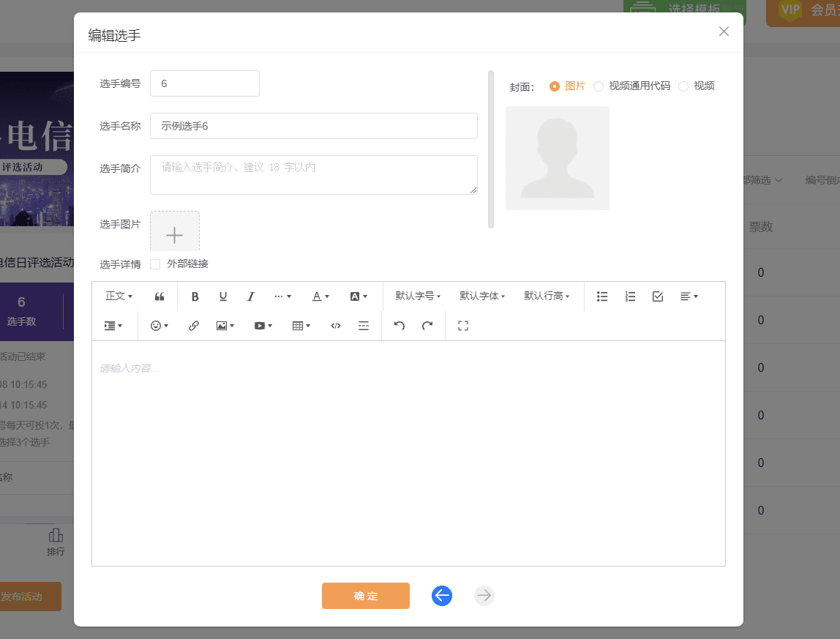
Task: Insert a hyperlink
Action: (x=193, y=325)
